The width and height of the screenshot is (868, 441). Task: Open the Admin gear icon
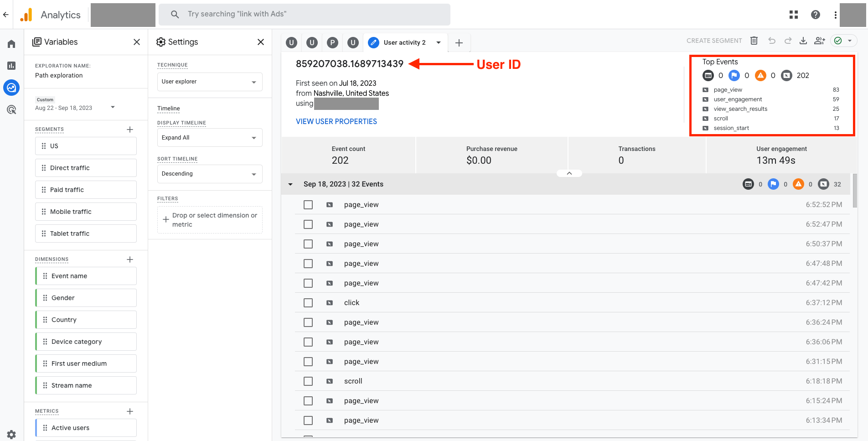tap(11, 434)
